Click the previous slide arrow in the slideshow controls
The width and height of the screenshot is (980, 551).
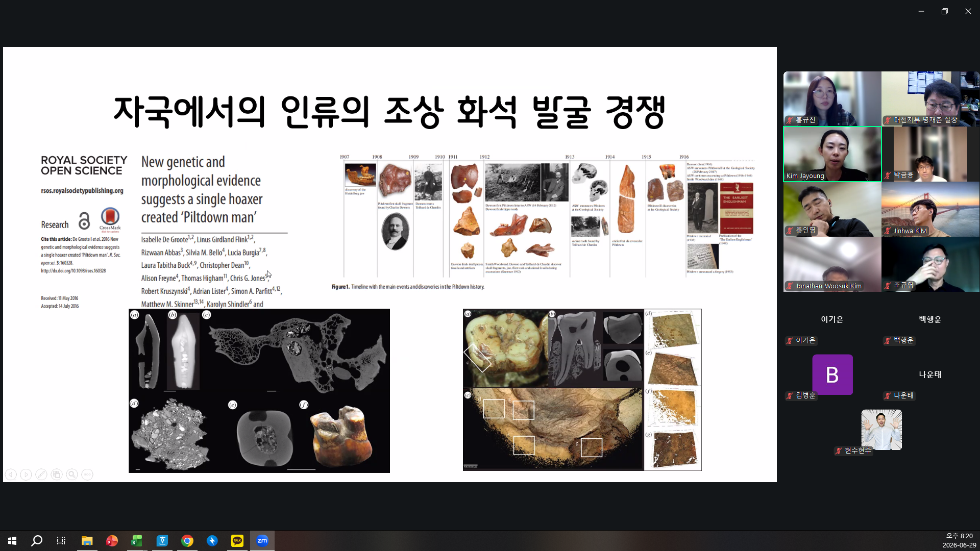11,474
